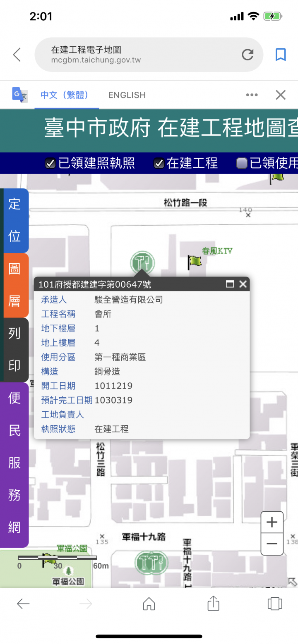Go to browser home
The width and height of the screenshot is (298, 644).
149,604
